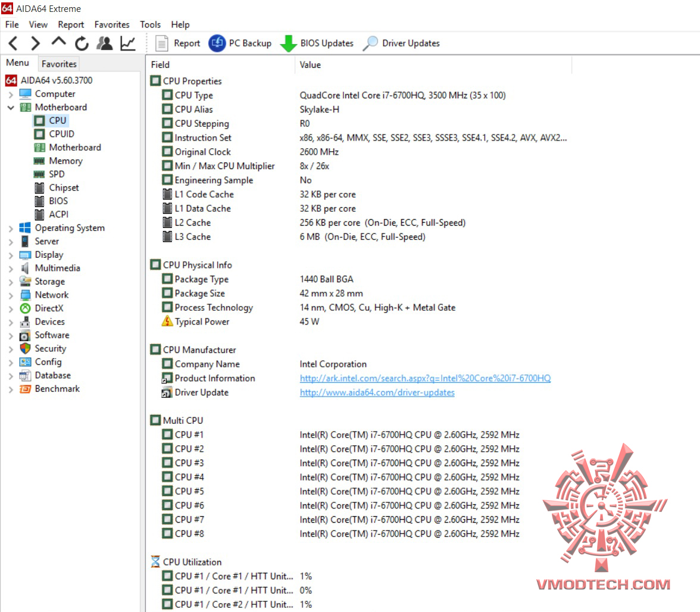The width and height of the screenshot is (700, 612).
Task: Click the PC Backup icon
Action: point(217,43)
